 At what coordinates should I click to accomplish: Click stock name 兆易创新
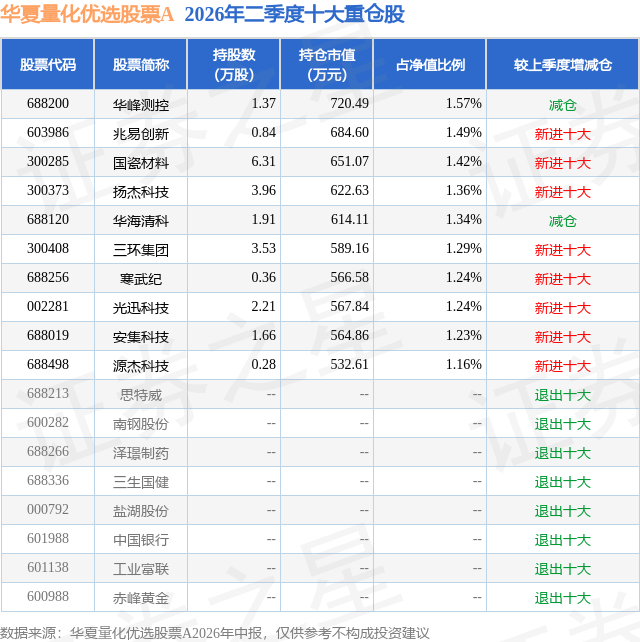click(141, 133)
